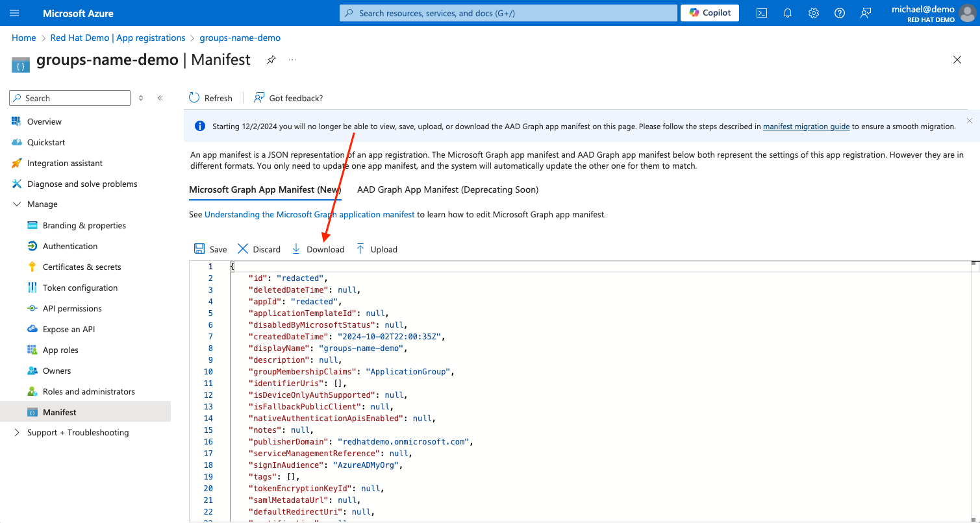Open the manifest migration guide link

806,126
